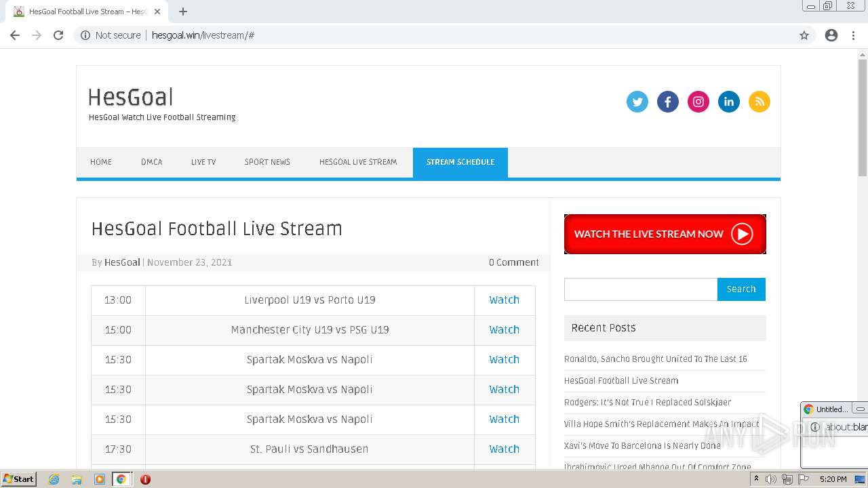The width and height of the screenshot is (868, 488).
Task: Open the Facebook social icon
Action: [667, 102]
